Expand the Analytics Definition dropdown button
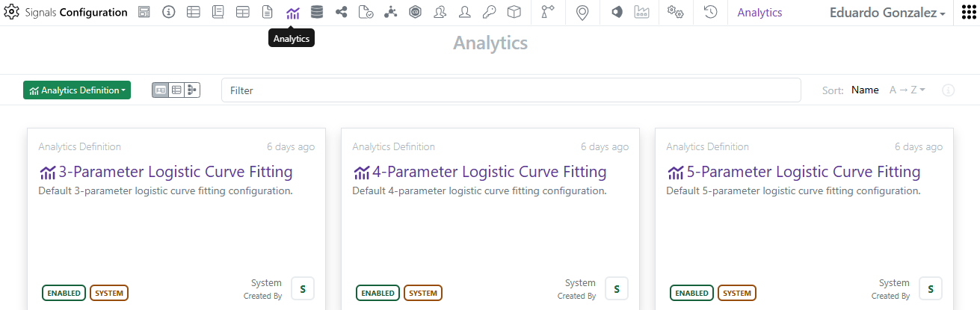980x310 pixels. (77, 90)
